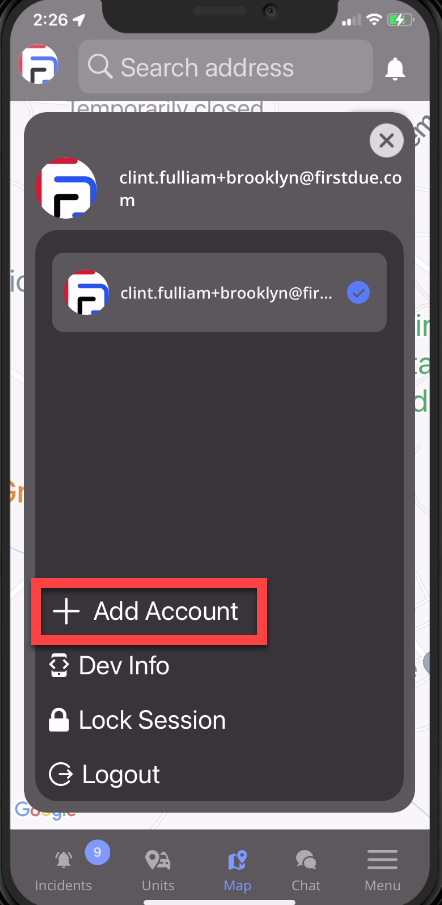Tap the profile avatar beside search bar
The image size is (442, 905).
click(x=39, y=64)
